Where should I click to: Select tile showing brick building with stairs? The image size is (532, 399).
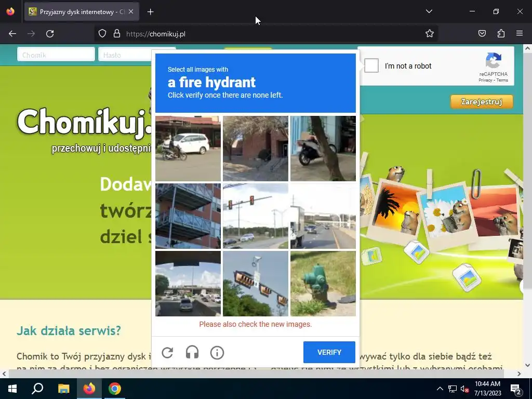pos(256,149)
